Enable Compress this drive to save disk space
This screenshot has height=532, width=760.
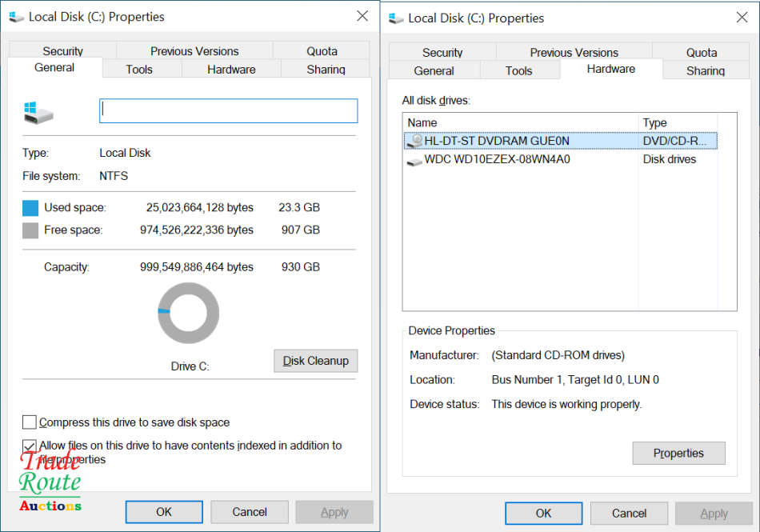pyautogui.click(x=30, y=422)
